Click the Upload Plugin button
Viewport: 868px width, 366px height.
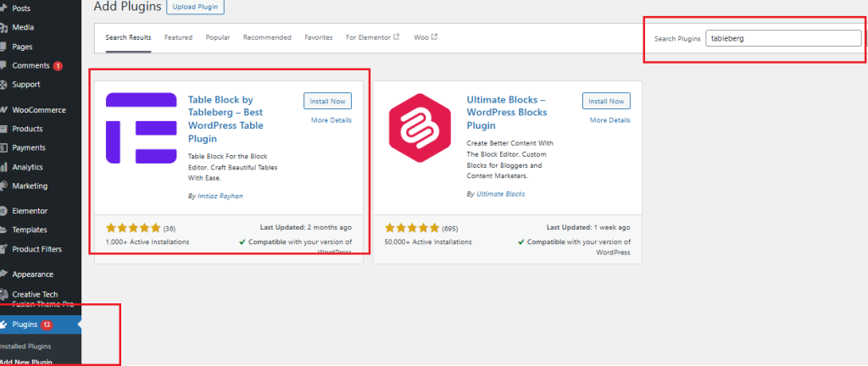pyautogui.click(x=196, y=7)
